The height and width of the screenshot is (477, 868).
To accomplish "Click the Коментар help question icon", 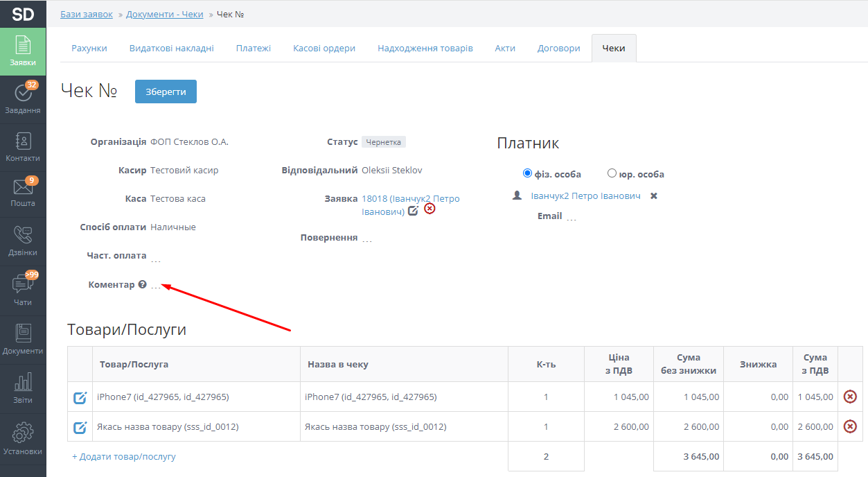I will [x=142, y=284].
